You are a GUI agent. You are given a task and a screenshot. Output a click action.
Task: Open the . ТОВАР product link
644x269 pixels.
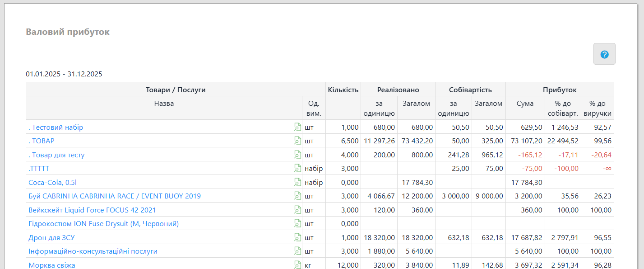point(42,141)
